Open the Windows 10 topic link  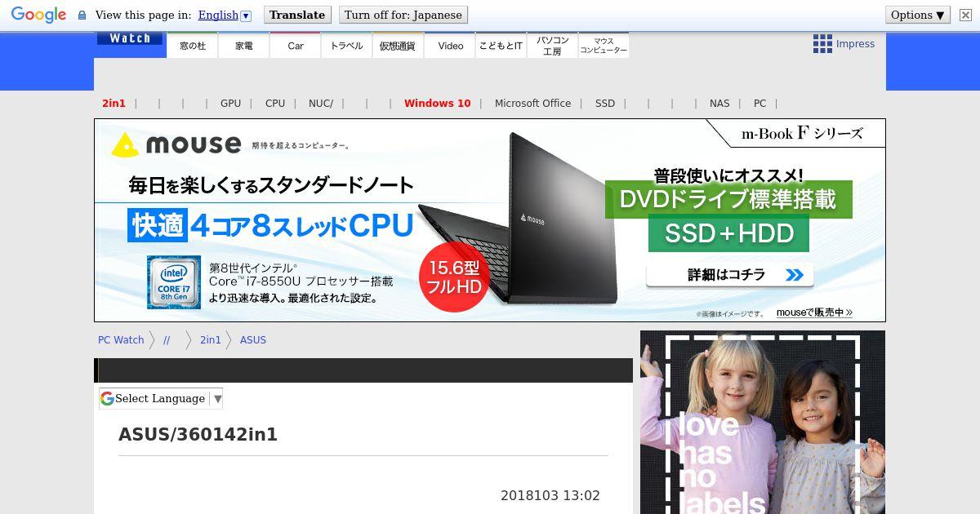(x=438, y=104)
